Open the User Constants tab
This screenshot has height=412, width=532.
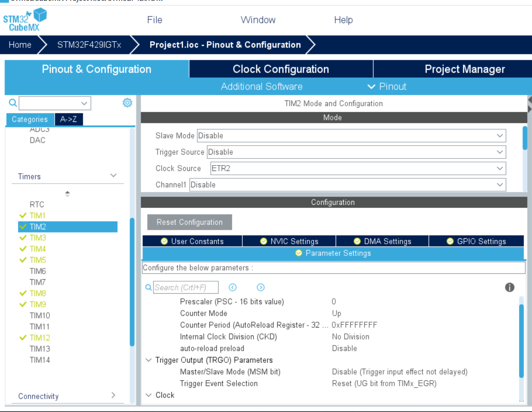pos(192,241)
